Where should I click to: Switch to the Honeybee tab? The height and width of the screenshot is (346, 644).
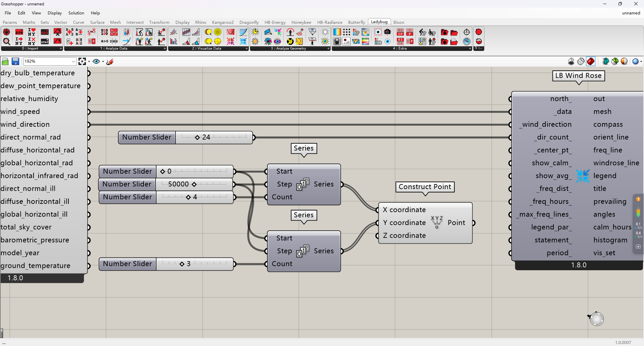(x=301, y=22)
